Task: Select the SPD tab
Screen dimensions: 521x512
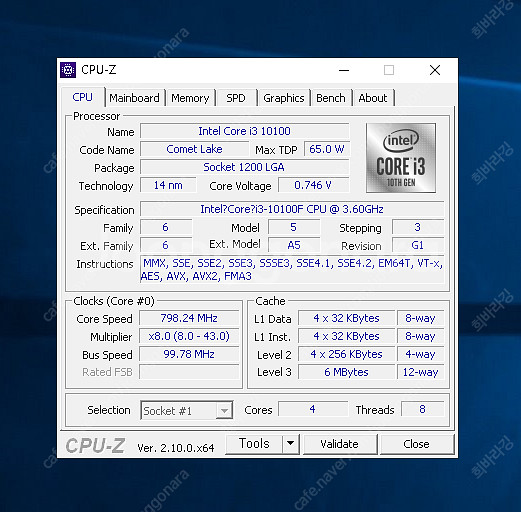Action: 236,98
